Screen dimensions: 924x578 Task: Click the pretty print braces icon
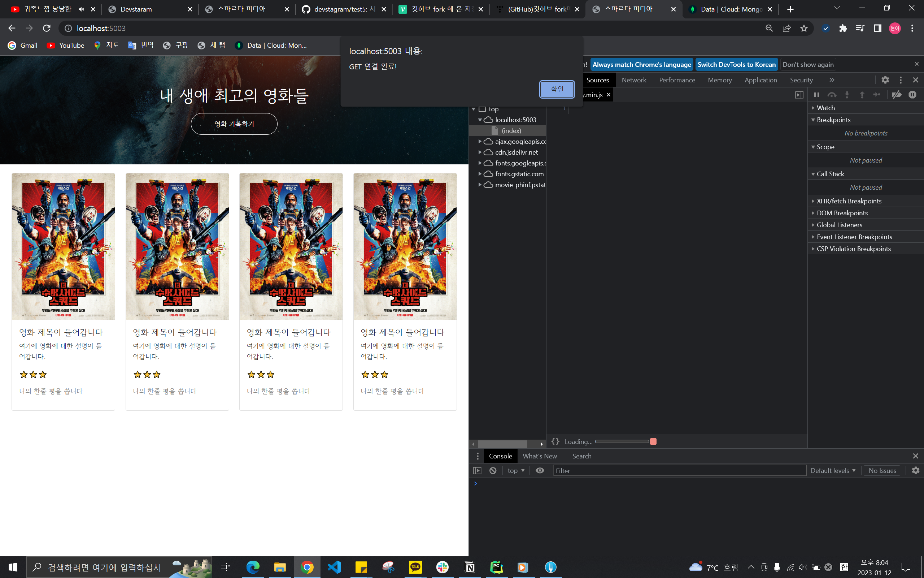(555, 441)
